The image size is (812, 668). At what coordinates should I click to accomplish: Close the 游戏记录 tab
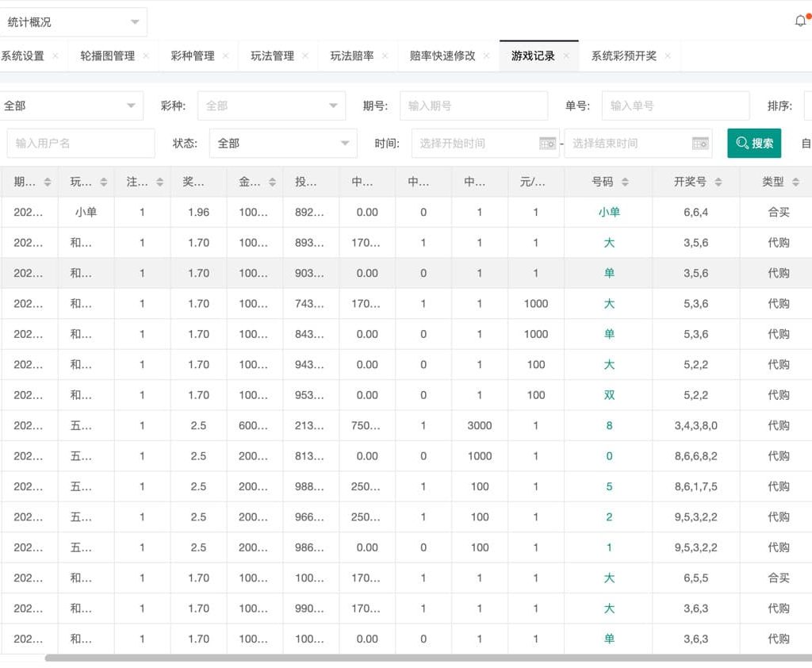click(567, 56)
